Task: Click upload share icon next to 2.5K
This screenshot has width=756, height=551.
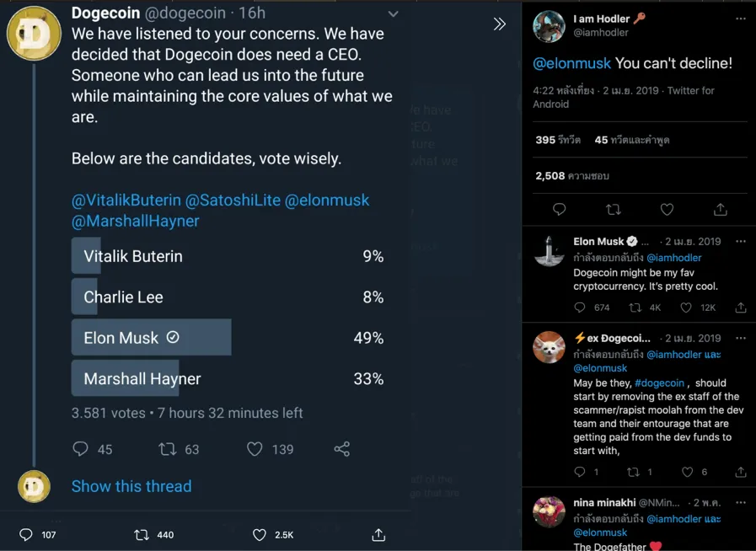Action: 378,535
